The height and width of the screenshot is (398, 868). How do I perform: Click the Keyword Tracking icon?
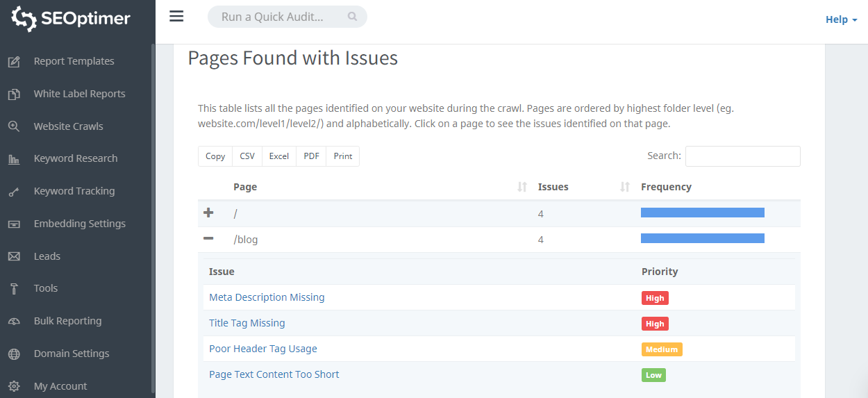(14, 192)
